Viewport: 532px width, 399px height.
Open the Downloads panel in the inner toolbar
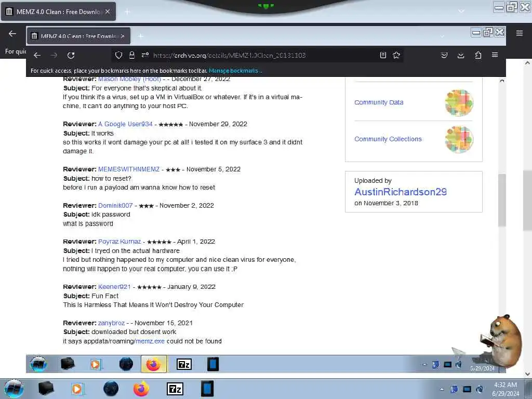(x=461, y=55)
